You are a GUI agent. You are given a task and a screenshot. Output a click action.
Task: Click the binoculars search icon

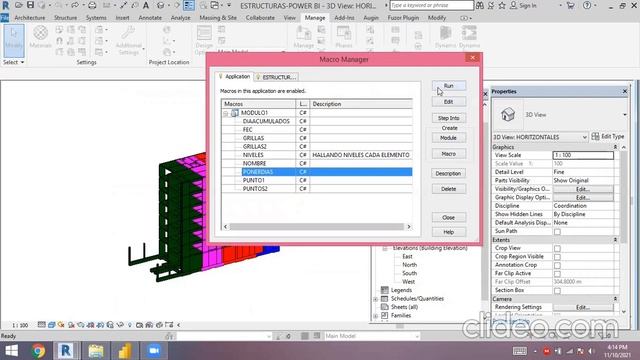click(x=480, y=5)
